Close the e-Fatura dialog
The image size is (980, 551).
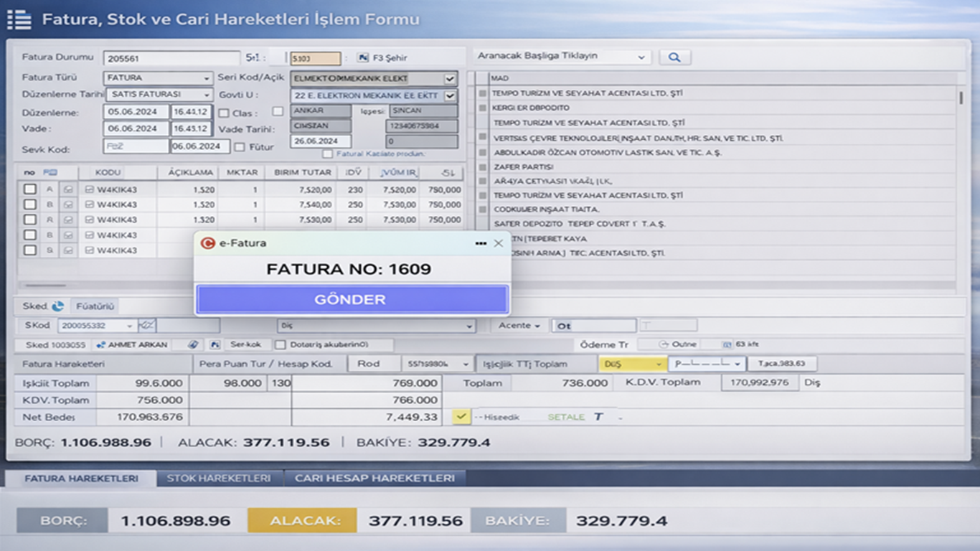[499, 243]
